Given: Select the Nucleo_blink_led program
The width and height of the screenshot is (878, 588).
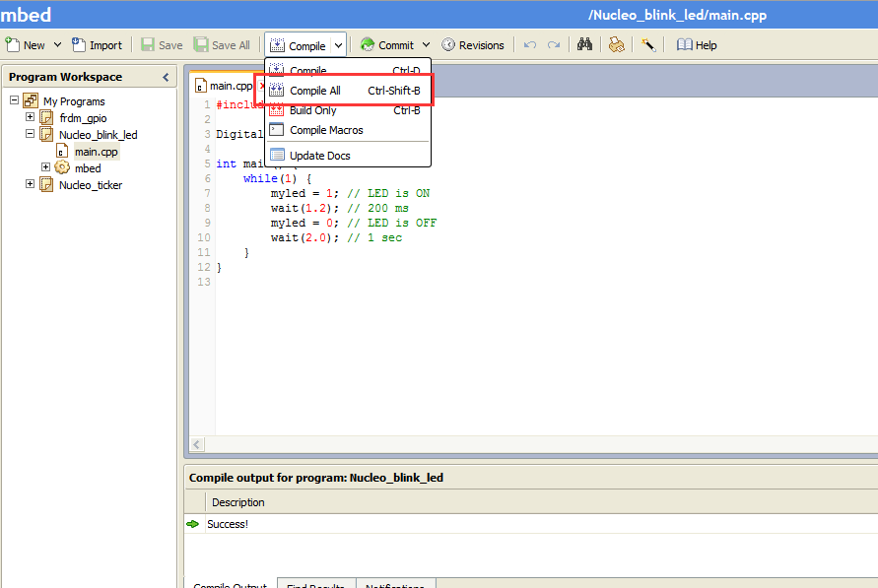Looking at the screenshot, I should [98, 135].
